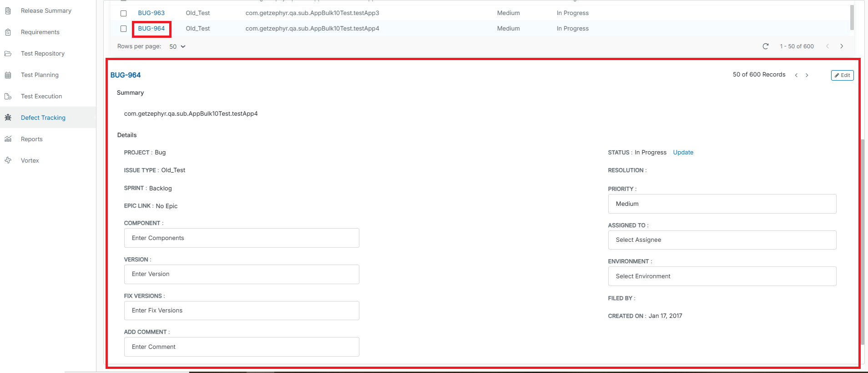The image size is (868, 373).
Task: Click the Test Planning calendar icon
Action: (8, 75)
